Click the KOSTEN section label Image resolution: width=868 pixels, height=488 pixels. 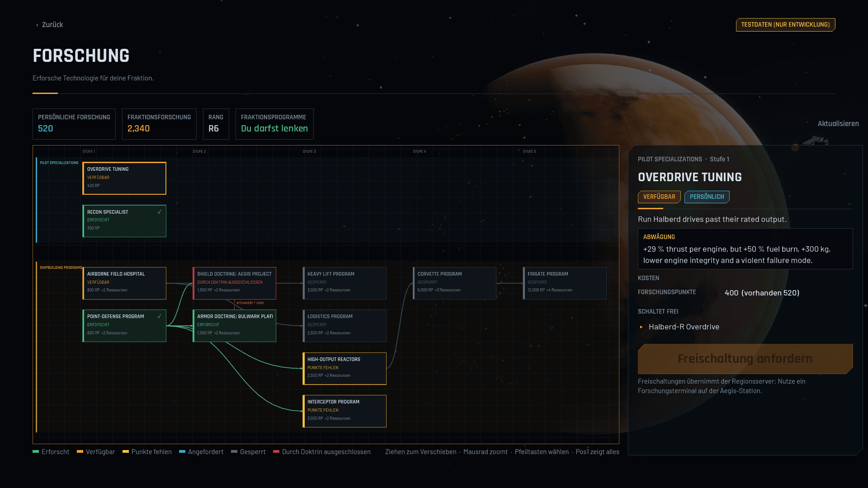click(x=648, y=278)
